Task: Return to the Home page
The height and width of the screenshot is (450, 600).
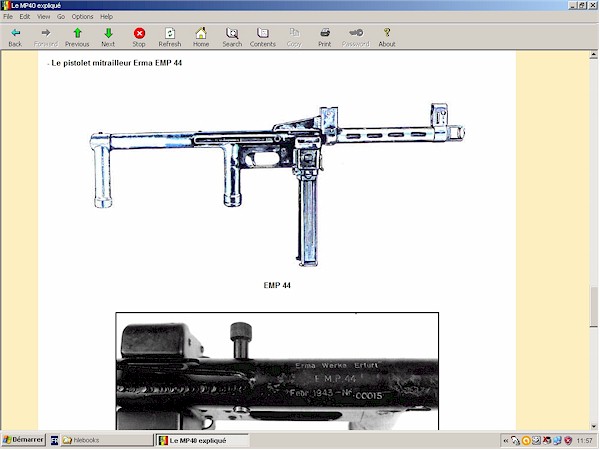Action: click(201, 37)
